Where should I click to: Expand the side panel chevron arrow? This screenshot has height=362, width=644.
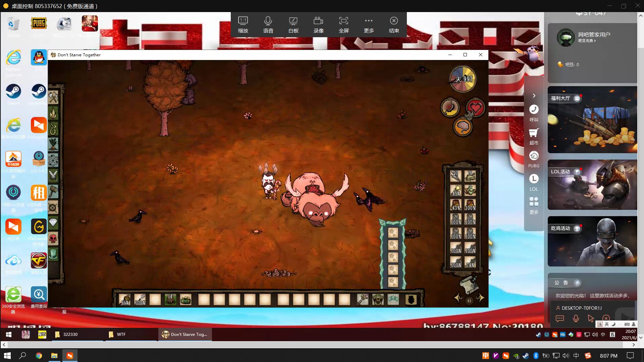click(x=534, y=96)
